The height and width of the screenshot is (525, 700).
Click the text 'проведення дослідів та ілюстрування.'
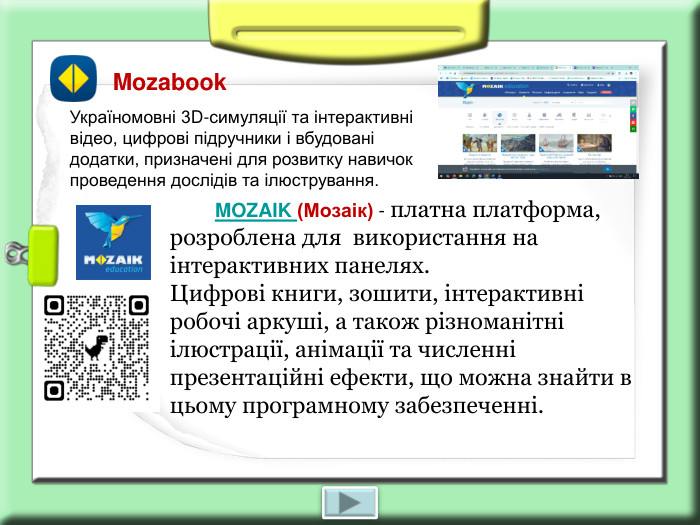tap(224, 181)
